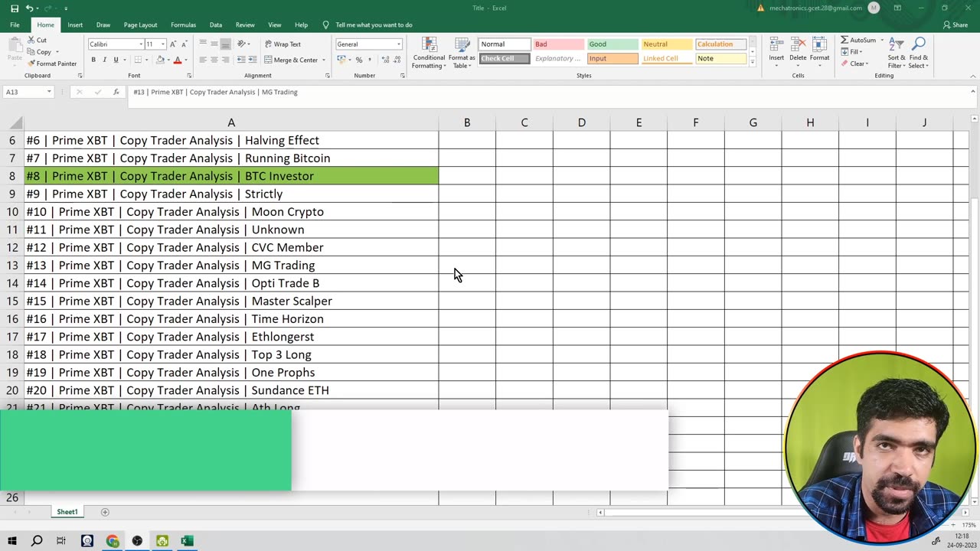Switch to the View tab
Viewport: 980px width, 551px height.
click(x=275, y=24)
